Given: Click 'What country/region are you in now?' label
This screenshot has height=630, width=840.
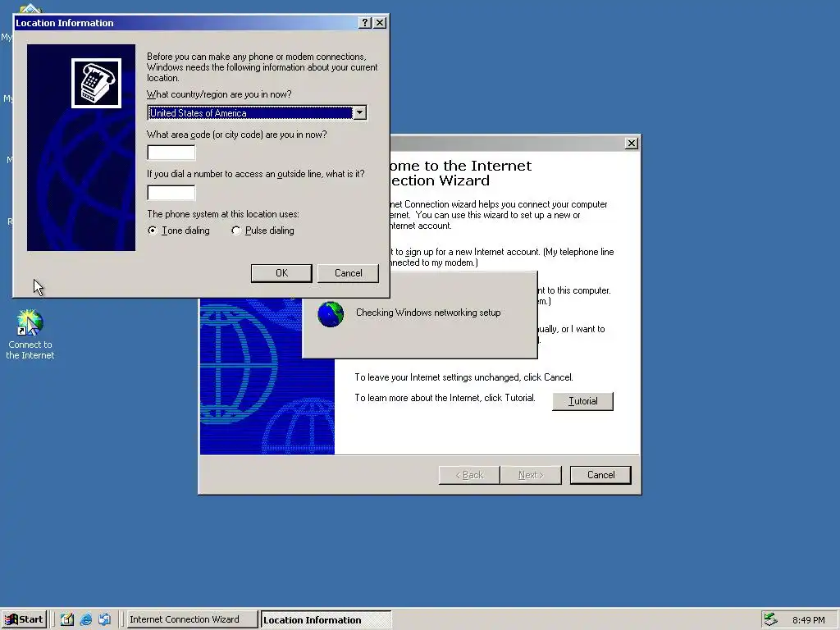Looking at the screenshot, I should click(x=219, y=94).
